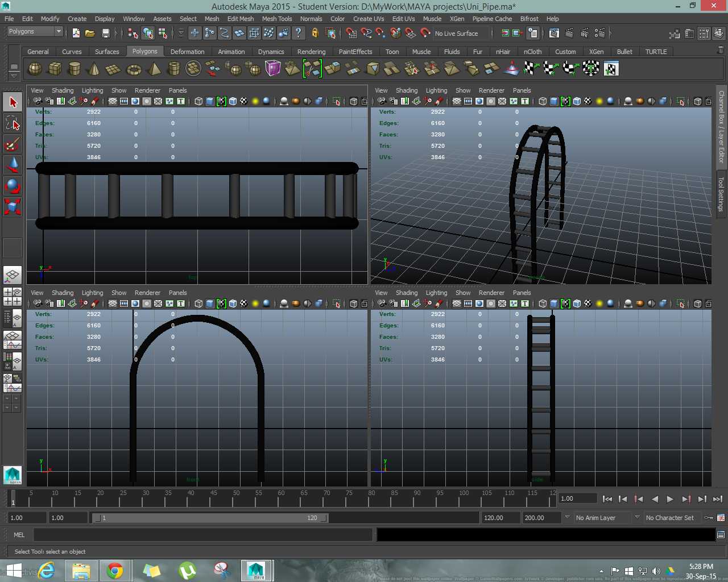
Task: Create a new scene file
Action: [76, 33]
